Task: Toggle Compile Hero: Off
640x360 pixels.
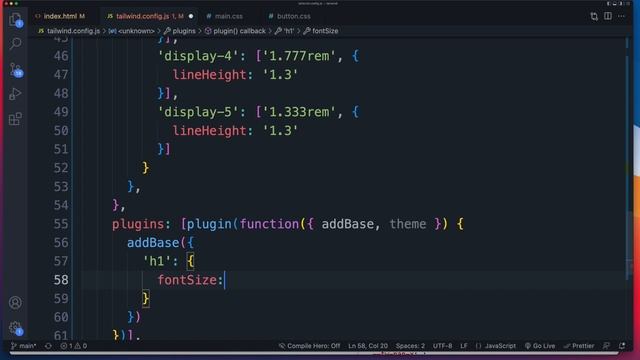Action: 309,346
